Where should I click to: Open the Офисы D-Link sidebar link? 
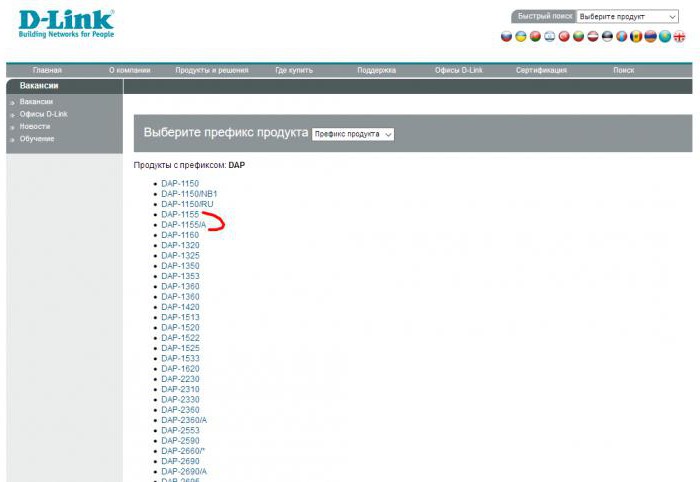pos(43,114)
